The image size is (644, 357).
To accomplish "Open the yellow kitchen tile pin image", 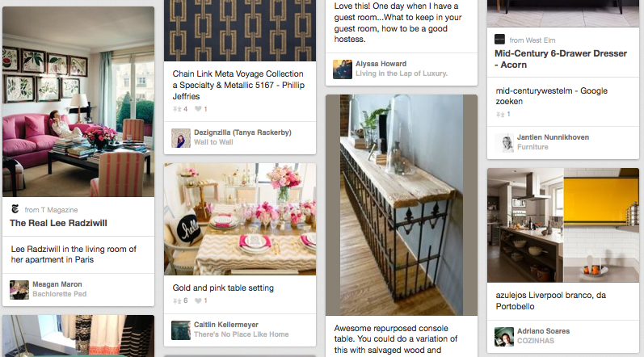I will 563,225.
